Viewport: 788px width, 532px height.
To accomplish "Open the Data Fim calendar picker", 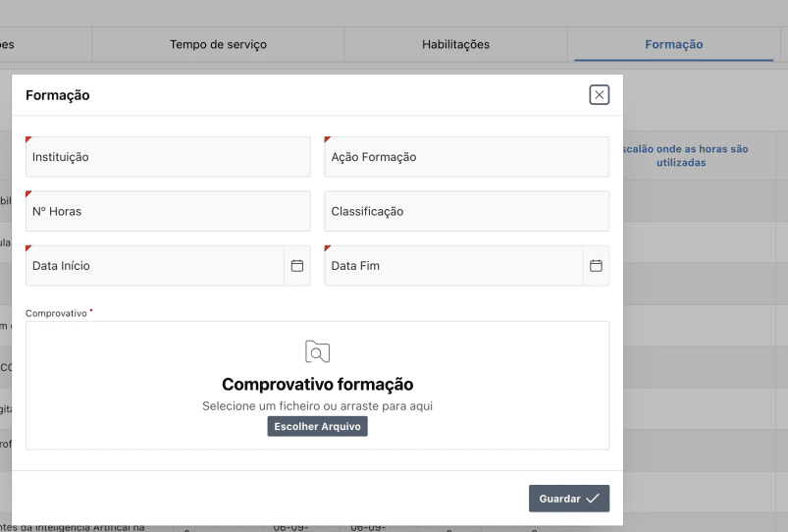I will [x=596, y=266].
